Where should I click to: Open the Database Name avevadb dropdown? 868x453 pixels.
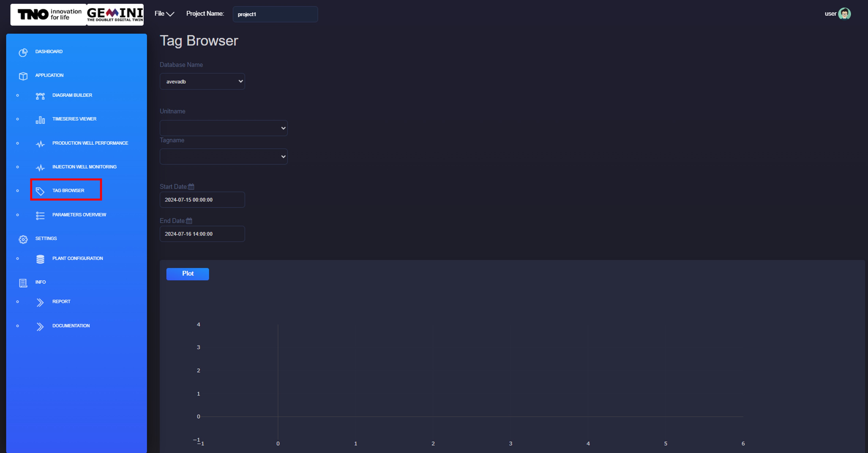point(202,82)
